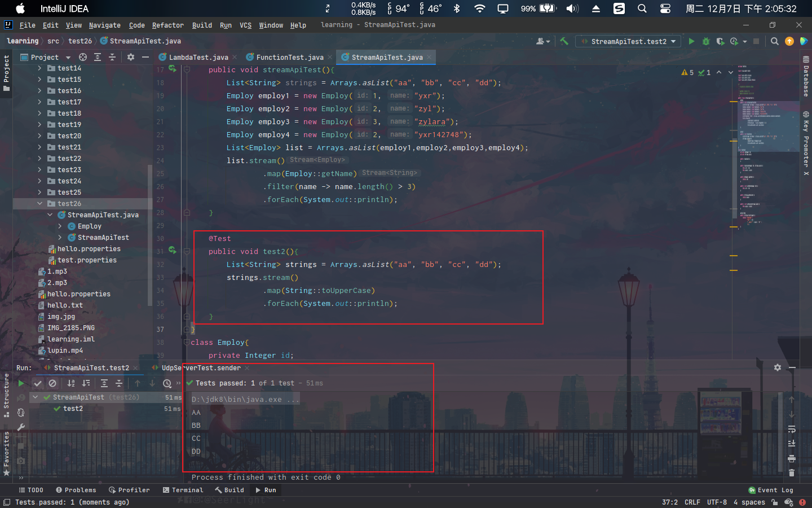Screen dimensions: 812x508
Task: Expand the Employ class node
Action: coord(60,226)
